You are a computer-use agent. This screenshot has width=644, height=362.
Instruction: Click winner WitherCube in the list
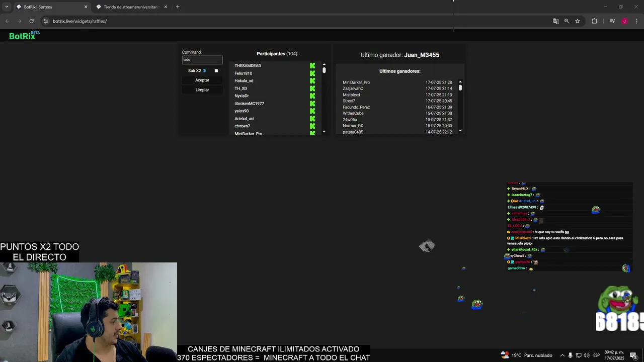[x=353, y=114]
